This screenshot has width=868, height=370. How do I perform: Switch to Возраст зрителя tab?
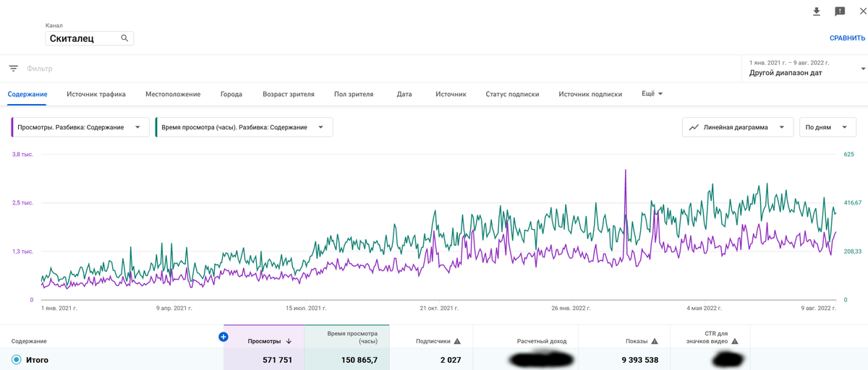coord(289,94)
